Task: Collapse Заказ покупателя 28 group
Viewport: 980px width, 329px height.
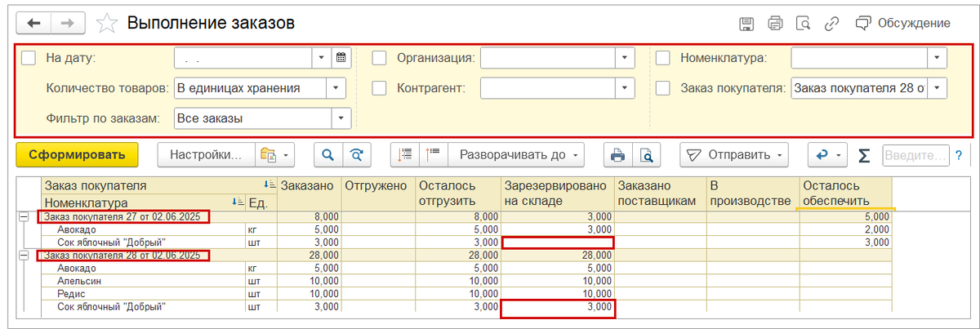Action: pos(24,256)
